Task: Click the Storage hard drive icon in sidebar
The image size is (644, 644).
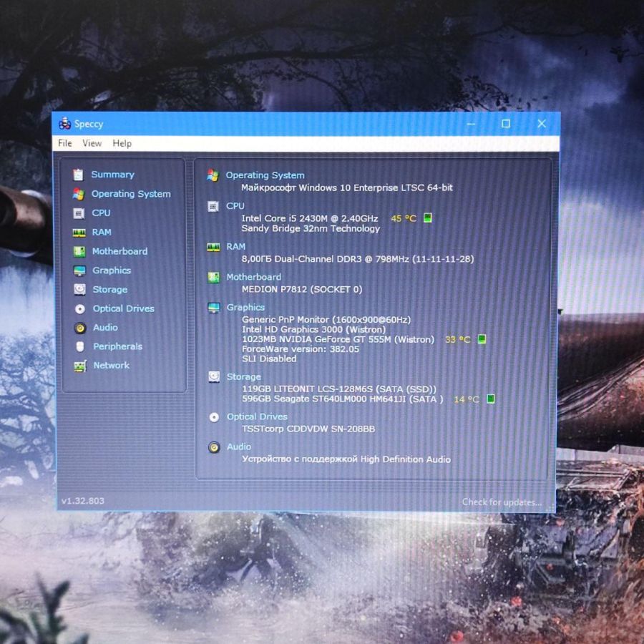Action: point(79,290)
